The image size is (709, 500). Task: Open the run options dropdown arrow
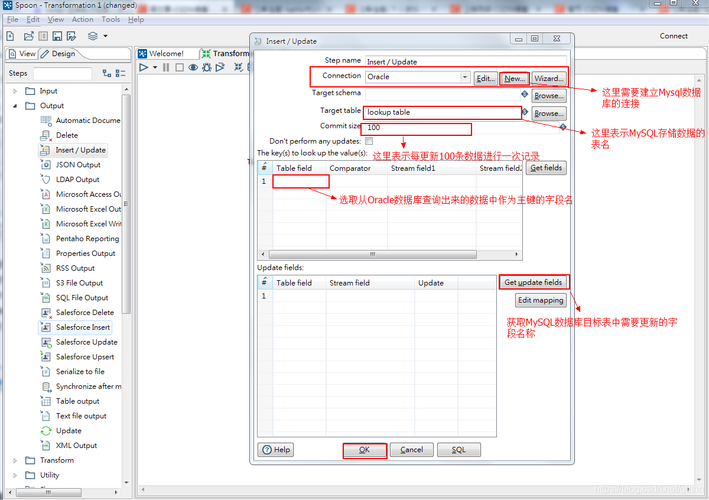coord(155,67)
